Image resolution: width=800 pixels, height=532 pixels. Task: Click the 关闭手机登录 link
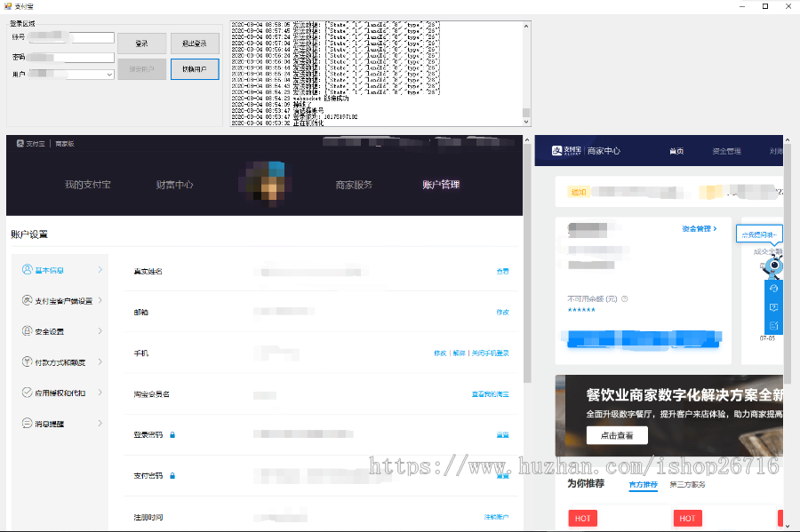(x=491, y=353)
